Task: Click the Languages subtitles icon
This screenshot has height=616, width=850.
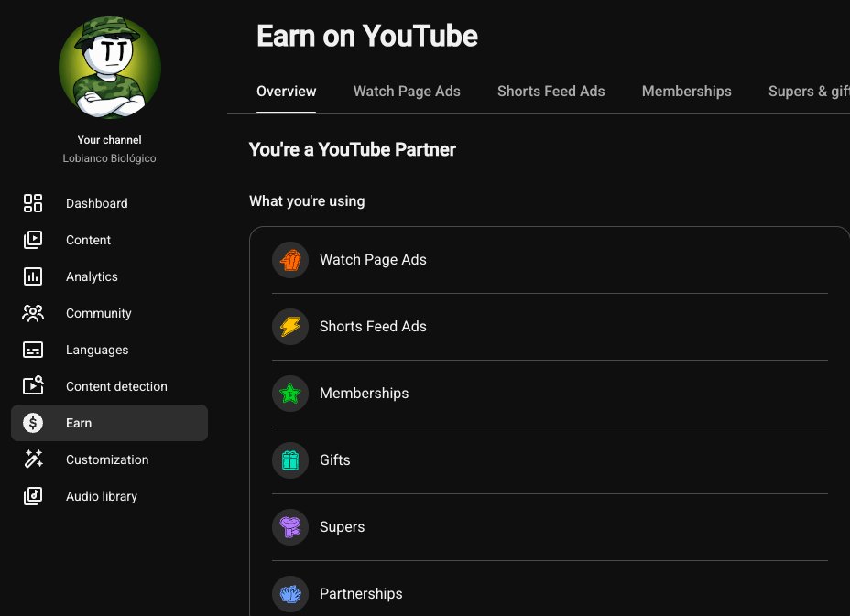Action: (33, 350)
